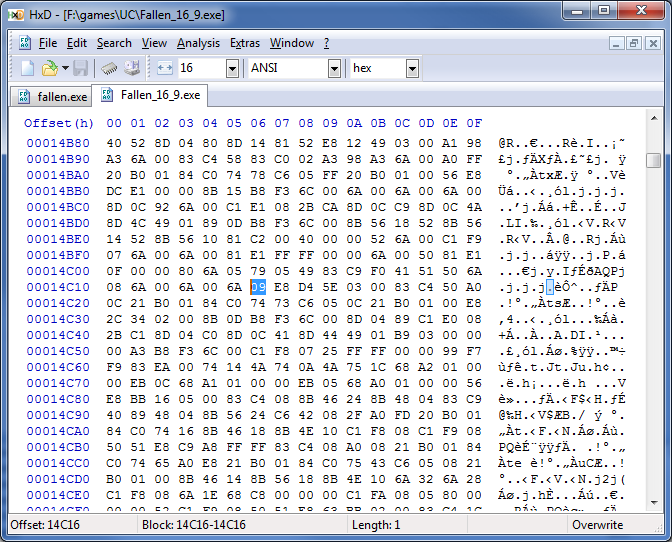Open the ? help menu

(327, 43)
